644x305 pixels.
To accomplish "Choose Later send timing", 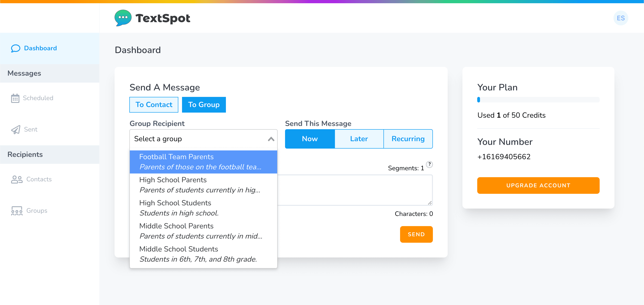I will (x=359, y=139).
